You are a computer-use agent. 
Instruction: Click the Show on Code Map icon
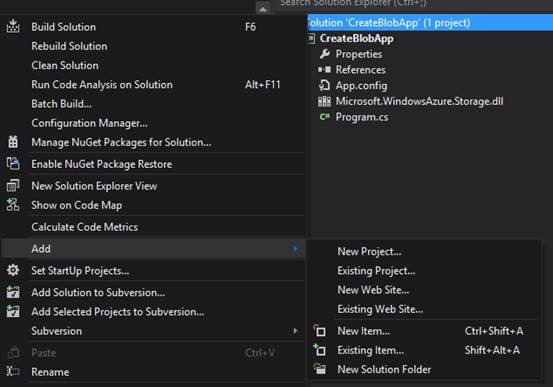coord(13,205)
